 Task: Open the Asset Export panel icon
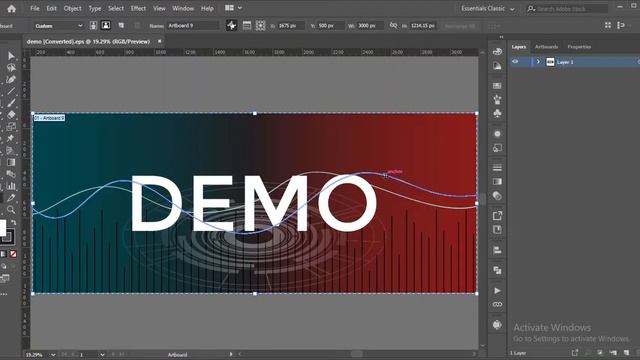(x=497, y=216)
